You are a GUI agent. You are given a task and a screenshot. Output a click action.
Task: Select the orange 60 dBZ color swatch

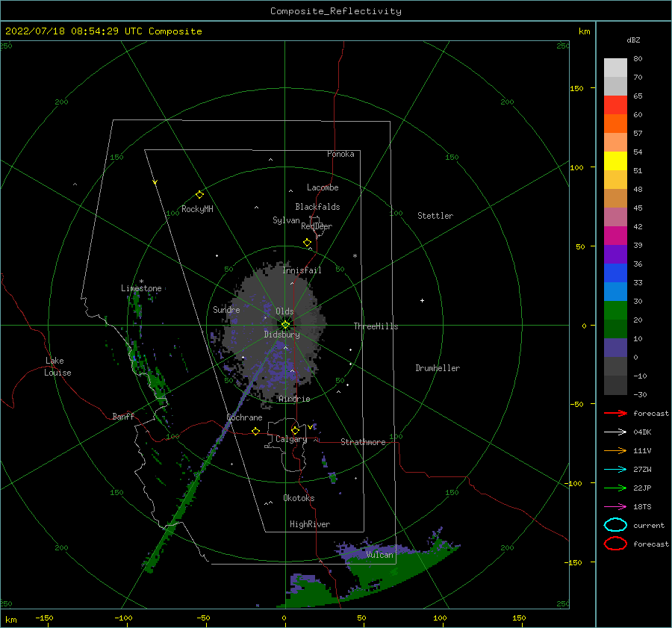tap(615, 123)
